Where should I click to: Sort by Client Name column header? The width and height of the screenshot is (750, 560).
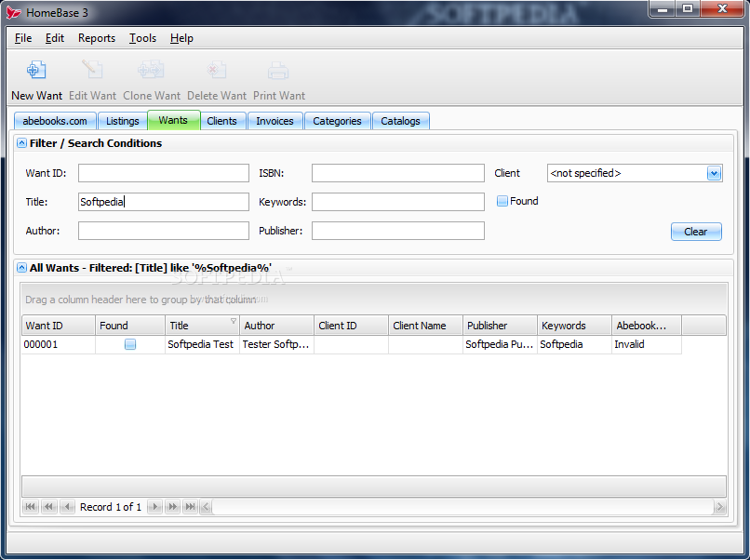coord(425,326)
